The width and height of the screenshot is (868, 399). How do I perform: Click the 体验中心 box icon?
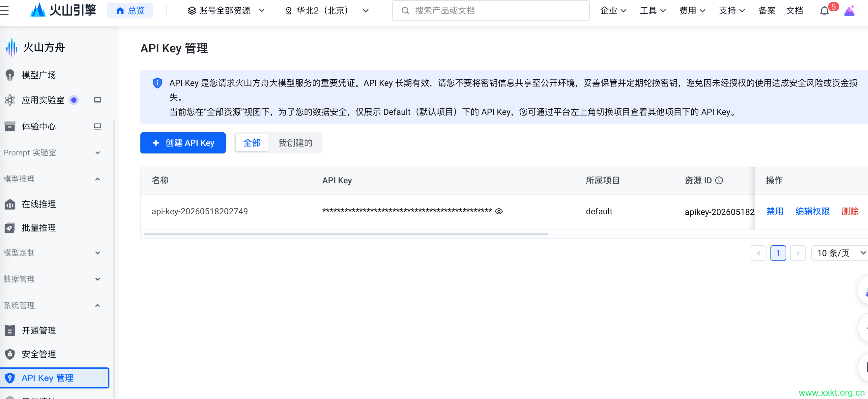[x=10, y=126]
